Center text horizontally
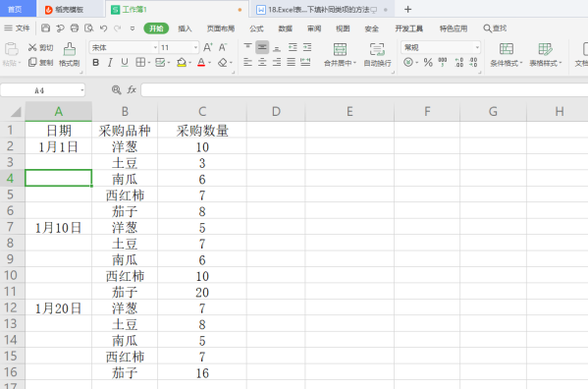The image size is (588, 389). (x=262, y=62)
